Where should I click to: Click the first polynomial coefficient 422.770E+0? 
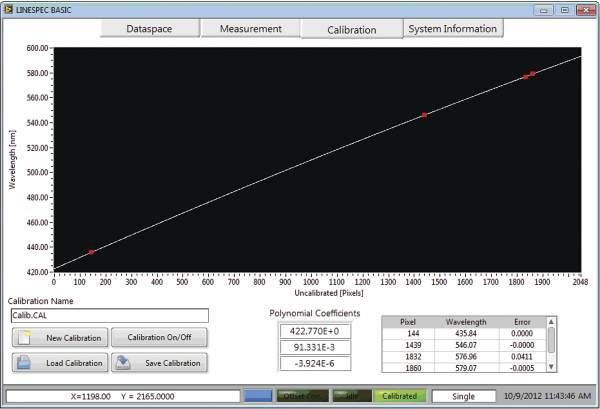click(x=314, y=332)
